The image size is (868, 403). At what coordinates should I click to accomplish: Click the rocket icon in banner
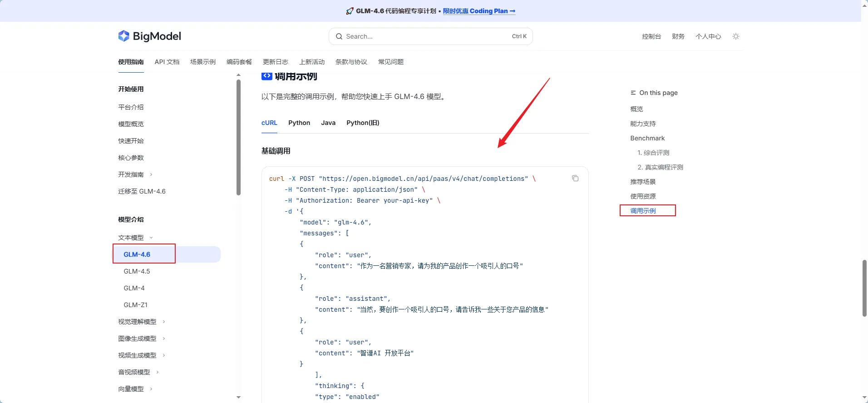tap(350, 11)
